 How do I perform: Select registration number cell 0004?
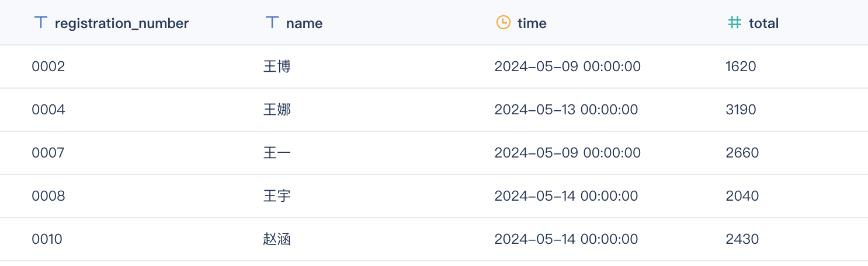pos(48,110)
